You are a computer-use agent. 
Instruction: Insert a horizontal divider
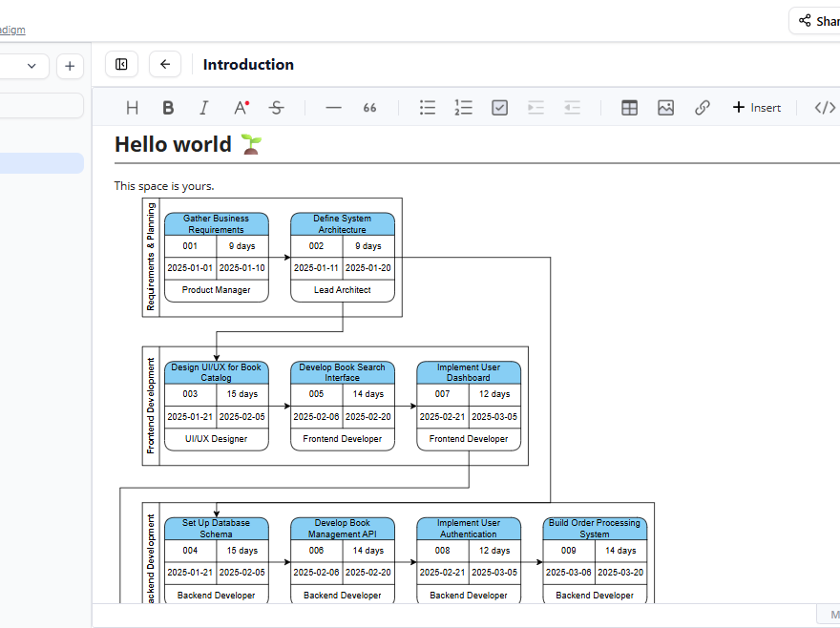[333, 107]
